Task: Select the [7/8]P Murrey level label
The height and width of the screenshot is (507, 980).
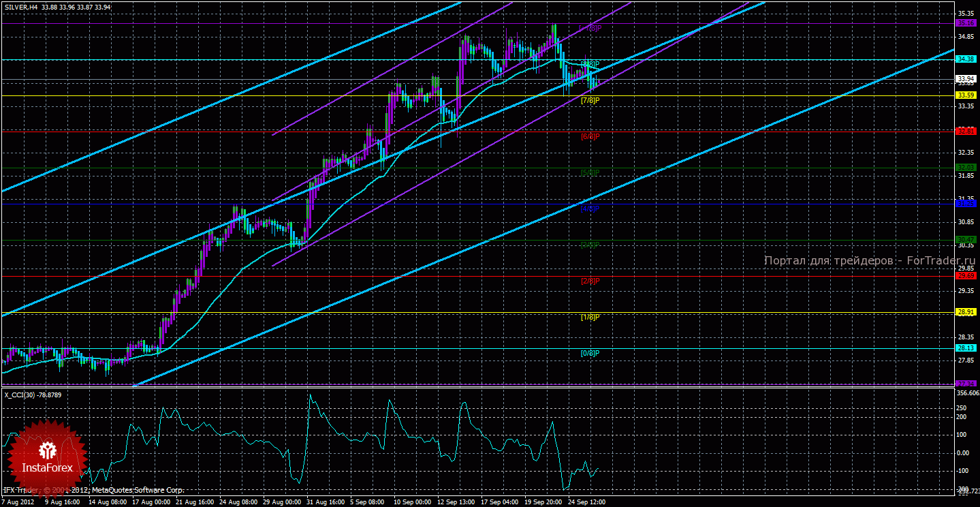Action: click(590, 100)
